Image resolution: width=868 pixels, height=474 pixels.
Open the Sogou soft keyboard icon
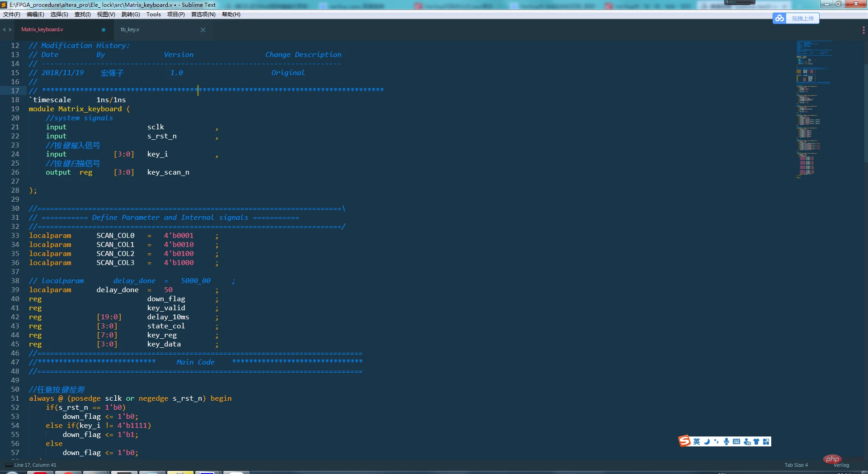point(736,441)
